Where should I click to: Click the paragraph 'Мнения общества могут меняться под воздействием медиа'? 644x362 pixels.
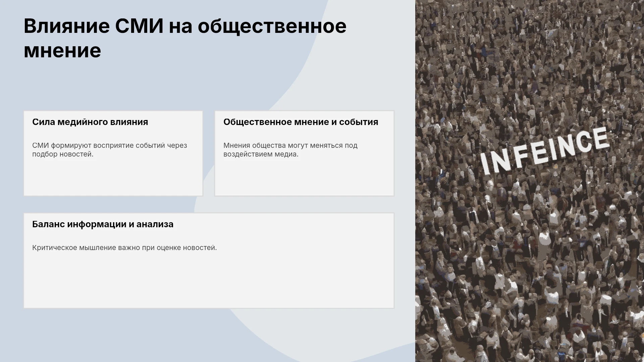click(x=290, y=150)
